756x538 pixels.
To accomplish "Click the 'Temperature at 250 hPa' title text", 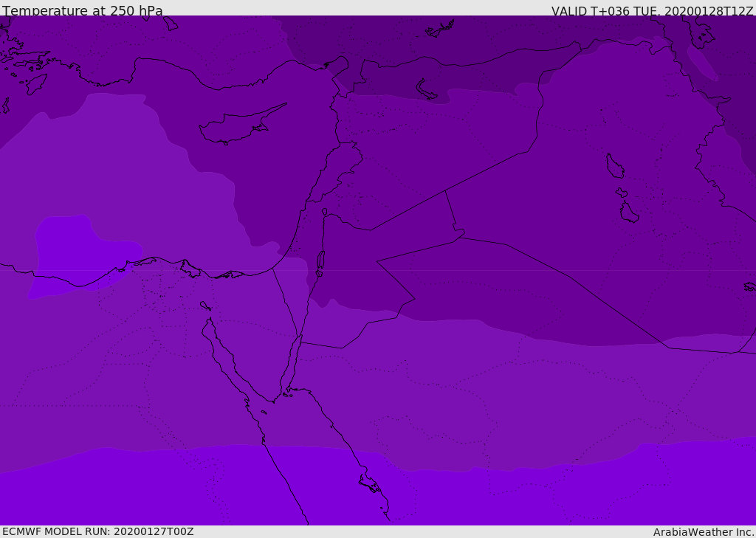I will (x=83, y=10).
